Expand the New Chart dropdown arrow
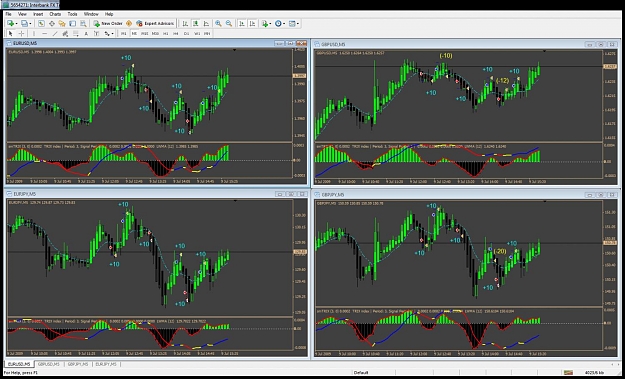 point(16,24)
